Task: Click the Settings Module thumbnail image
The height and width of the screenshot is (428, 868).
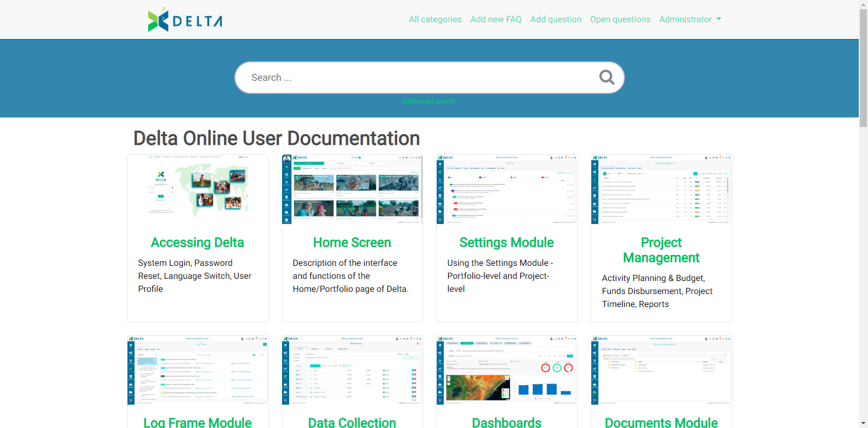Action: tap(507, 189)
